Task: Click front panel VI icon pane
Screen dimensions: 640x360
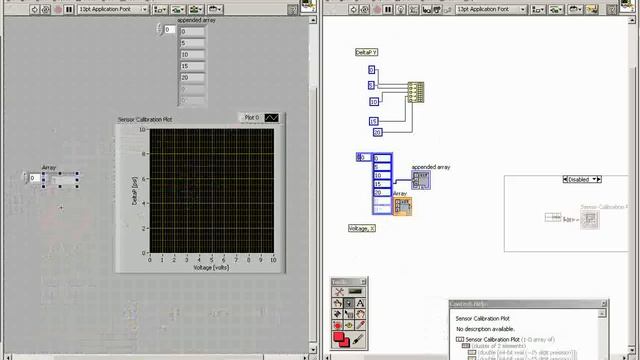Action: click(x=309, y=7)
